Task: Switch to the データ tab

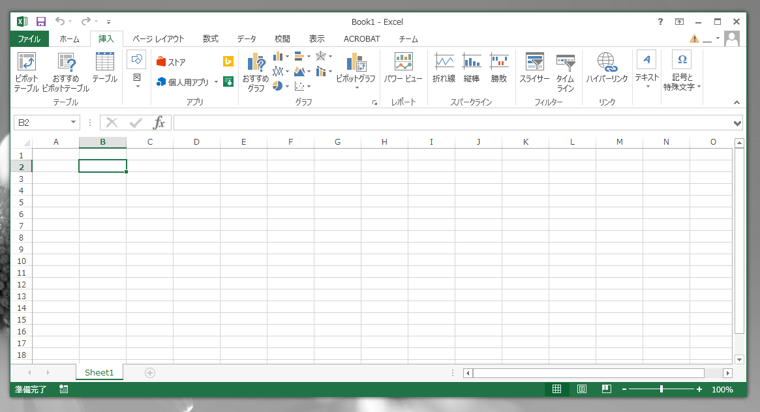Action: [246, 39]
